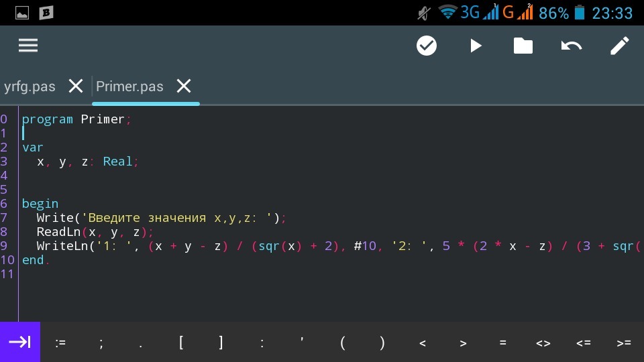The width and height of the screenshot is (644, 362).
Task: Insert opening square bracket symbol
Action: 181,342
